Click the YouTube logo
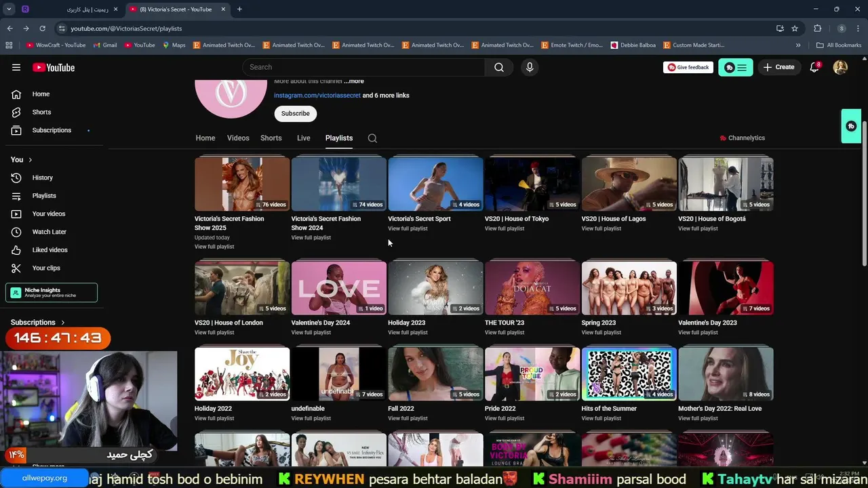The width and height of the screenshot is (868, 488). click(x=54, y=67)
